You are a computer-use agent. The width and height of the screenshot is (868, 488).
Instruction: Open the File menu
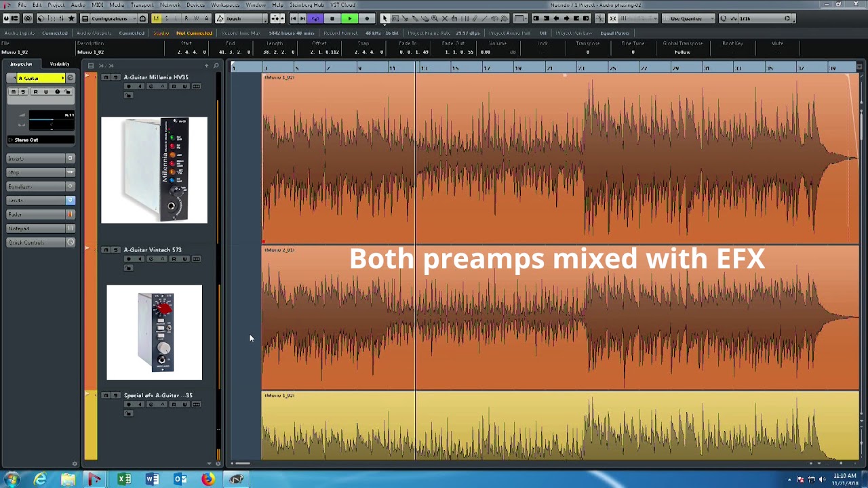click(22, 5)
